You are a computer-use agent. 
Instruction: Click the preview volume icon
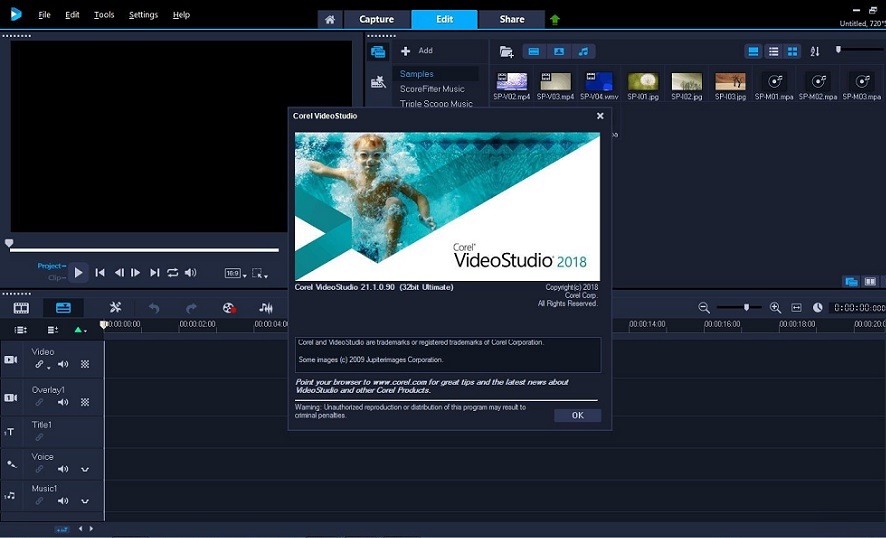pos(190,272)
